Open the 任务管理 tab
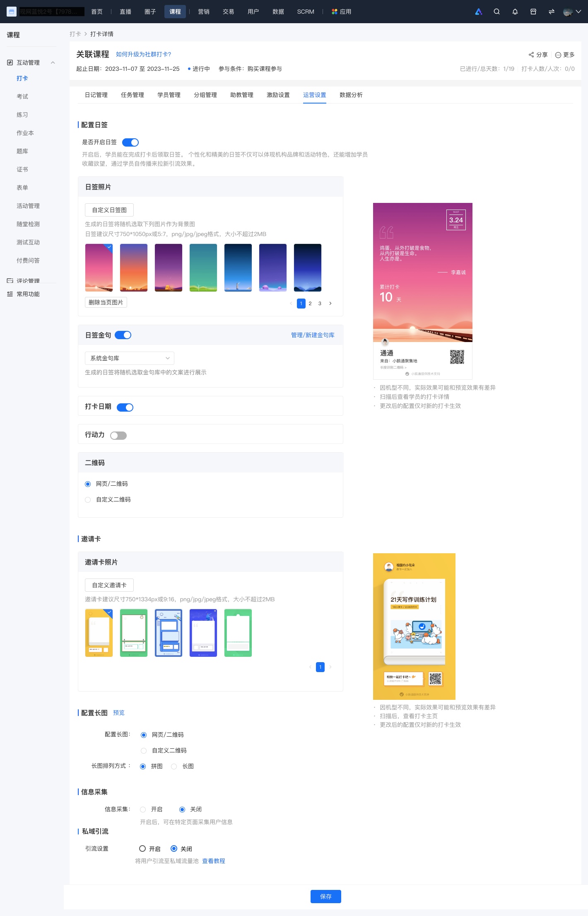 (x=133, y=95)
